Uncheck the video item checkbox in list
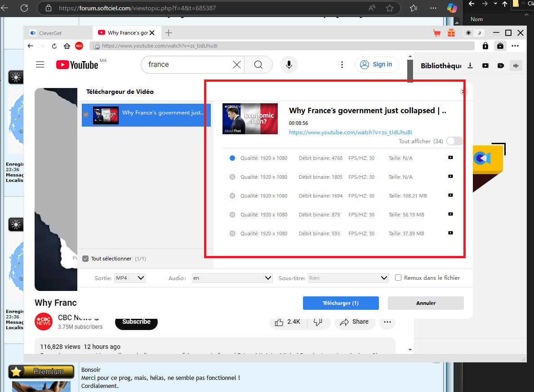Viewport: 534px width, 392px height. click(x=86, y=115)
